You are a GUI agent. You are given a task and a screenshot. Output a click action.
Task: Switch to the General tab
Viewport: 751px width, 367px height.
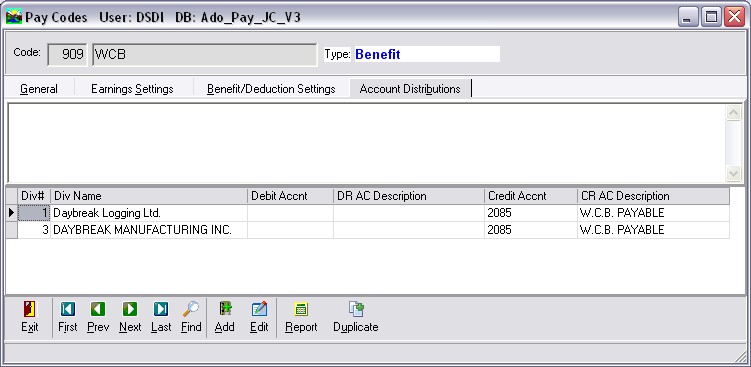39,89
